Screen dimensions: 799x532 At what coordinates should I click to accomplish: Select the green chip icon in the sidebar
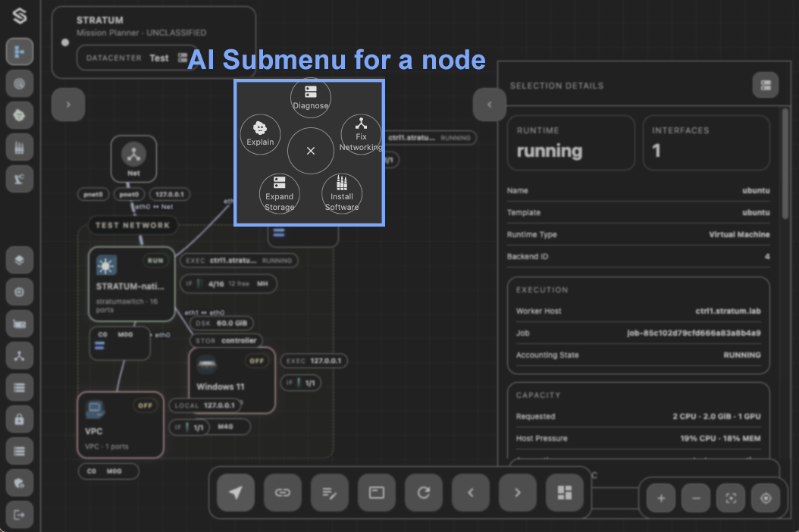click(20, 115)
